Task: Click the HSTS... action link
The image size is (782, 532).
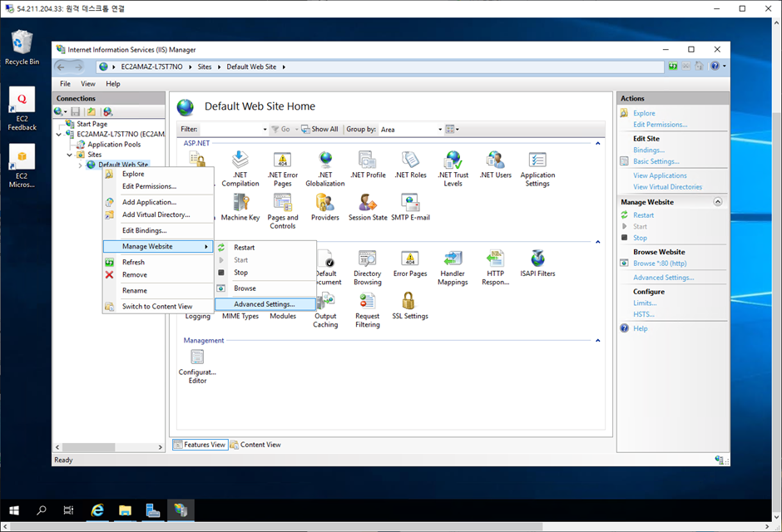Action: tap(643, 314)
